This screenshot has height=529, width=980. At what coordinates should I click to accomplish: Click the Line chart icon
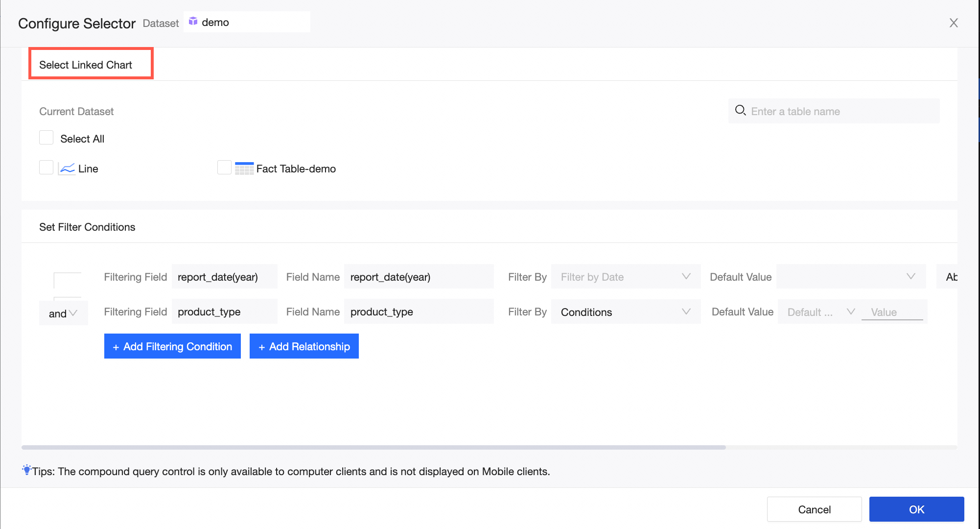(67, 168)
